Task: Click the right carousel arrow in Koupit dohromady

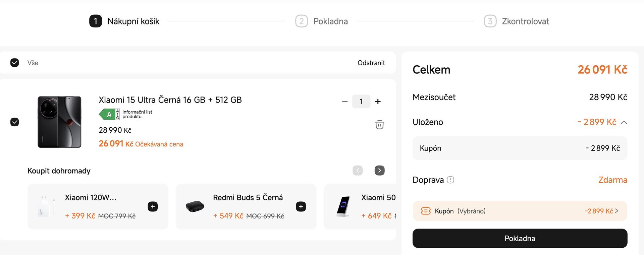Action: pos(379,170)
